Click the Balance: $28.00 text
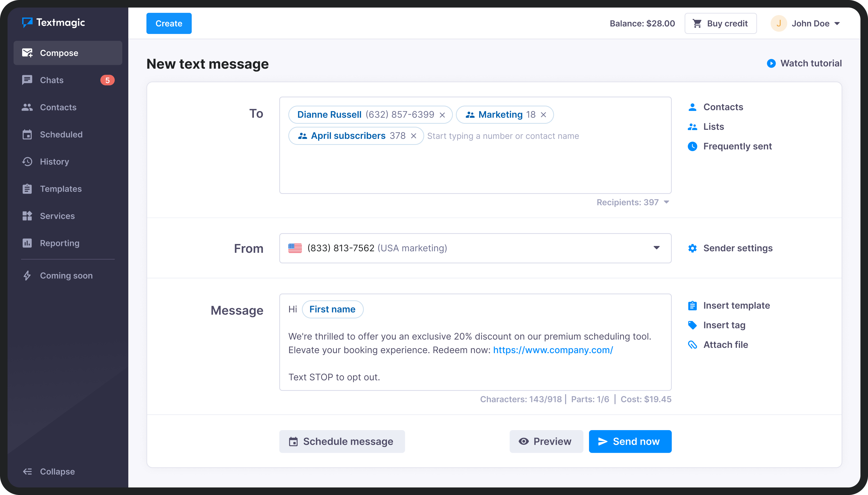 coord(642,23)
